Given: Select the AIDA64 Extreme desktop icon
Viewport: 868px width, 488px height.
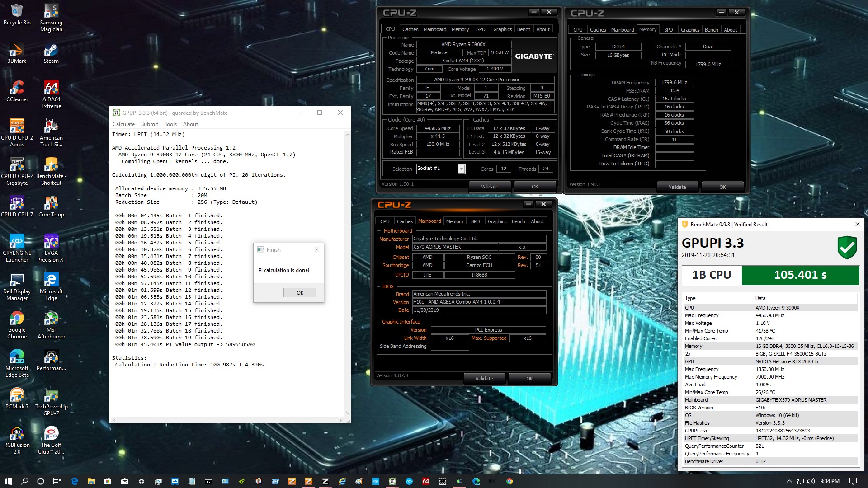Looking at the screenshot, I should (x=51, y=95).
